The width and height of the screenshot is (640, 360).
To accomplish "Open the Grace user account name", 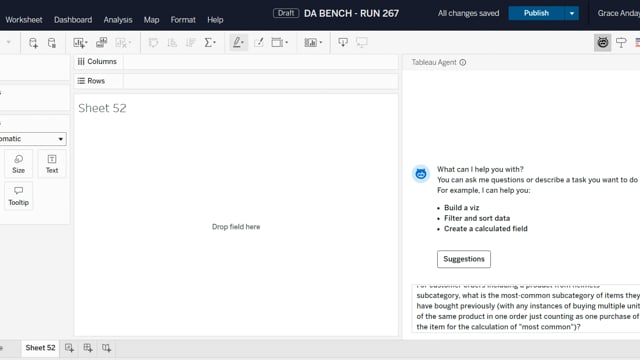I will [x=619, y=13].
